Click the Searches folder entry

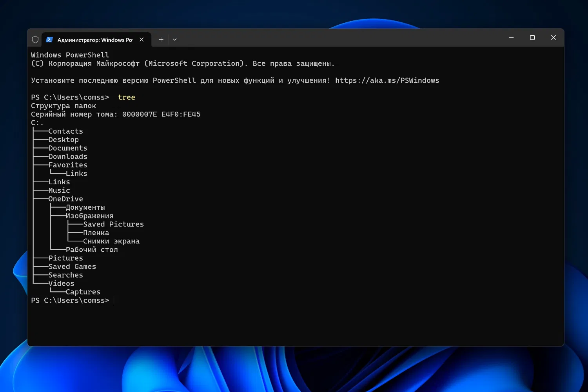click(x=66, y=275)
